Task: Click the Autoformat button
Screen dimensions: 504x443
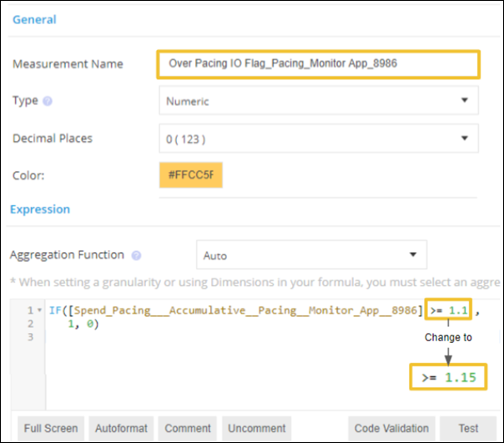Action: (x=121, y=429)
